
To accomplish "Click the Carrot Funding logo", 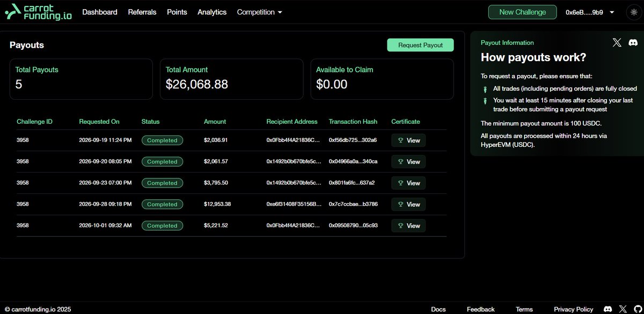I will [39, 12].
